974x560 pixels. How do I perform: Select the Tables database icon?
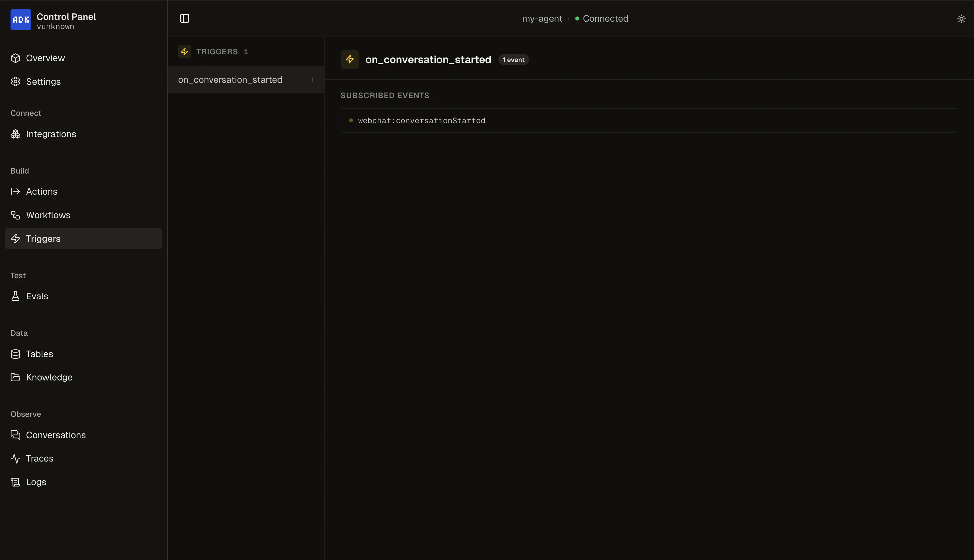15,354
